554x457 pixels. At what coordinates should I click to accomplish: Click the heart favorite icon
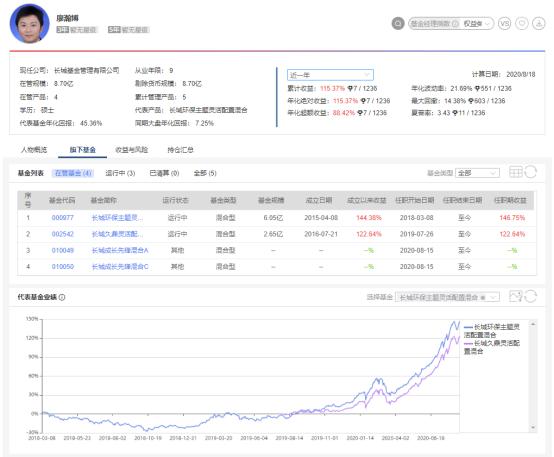(522, 24)
